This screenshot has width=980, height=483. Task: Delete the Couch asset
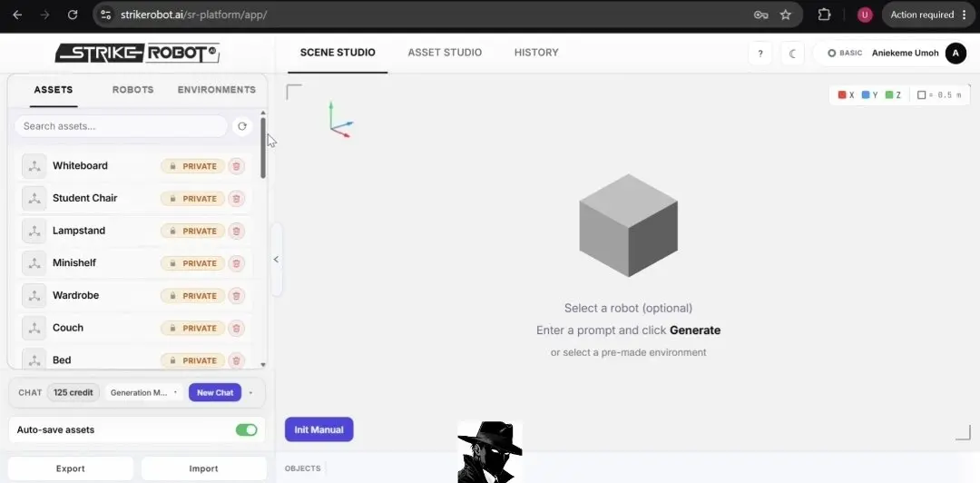click(x=236, y=329)
